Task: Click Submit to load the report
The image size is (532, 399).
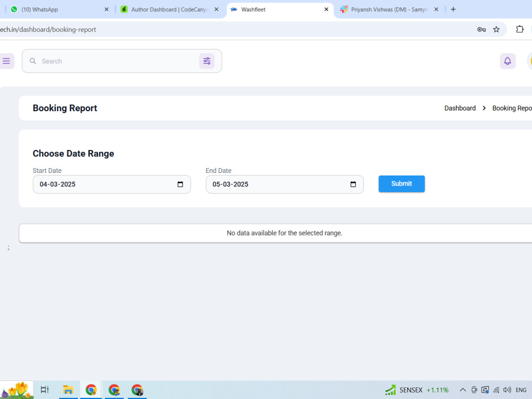Action: pyautogui.click(x=402, y=184)
